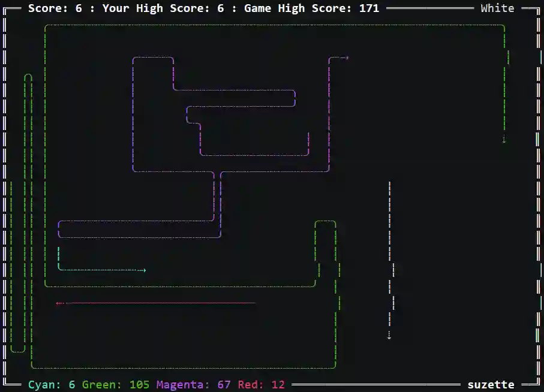Select the 'Cyan: 6' score label
The image size is (544, 392).
[x=52, y=385]
